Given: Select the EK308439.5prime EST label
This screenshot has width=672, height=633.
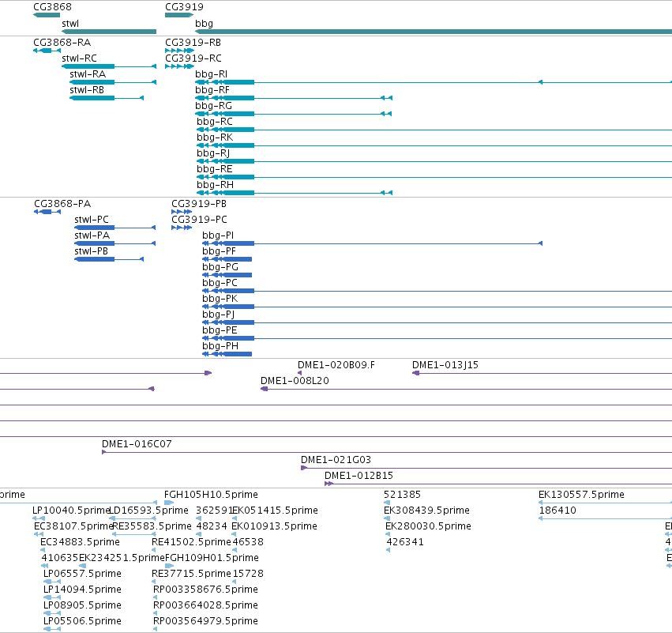Looking at the screenshot, I should coord(427,511).
